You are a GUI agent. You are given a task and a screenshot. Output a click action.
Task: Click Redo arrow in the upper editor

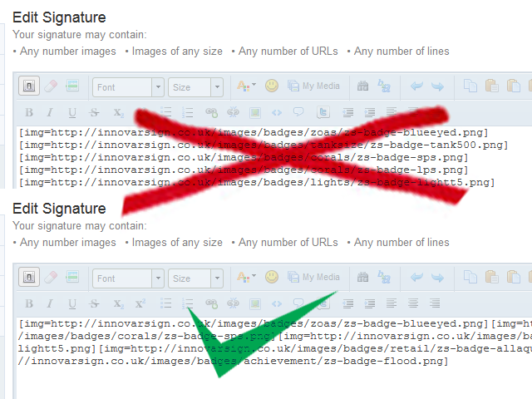437,86
